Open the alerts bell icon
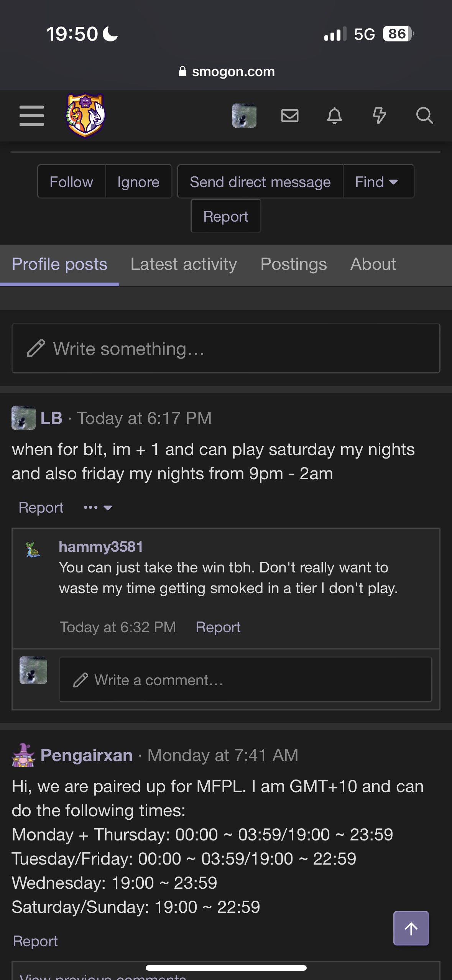The height and width of the screenshot is (980, 452). [334, 115]
